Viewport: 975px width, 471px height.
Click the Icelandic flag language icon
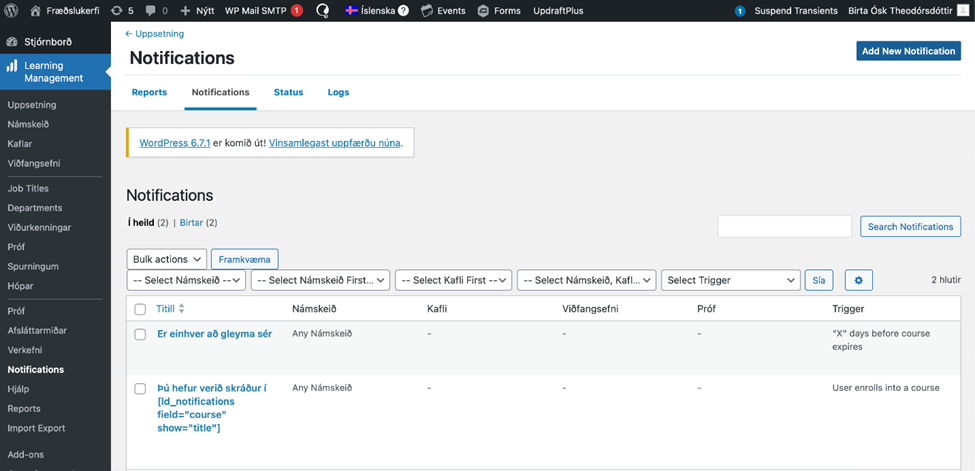click(352, 11)
